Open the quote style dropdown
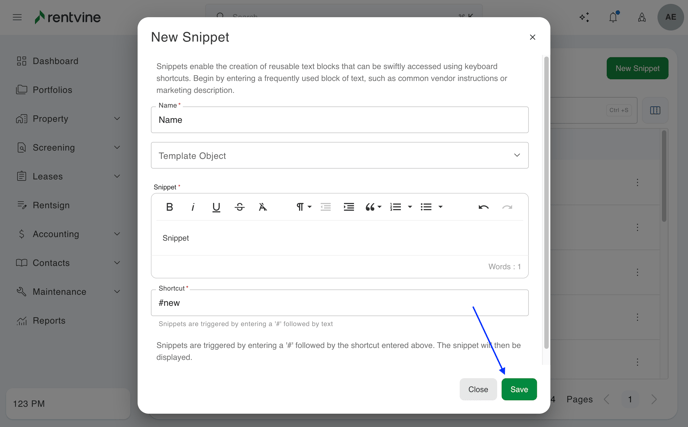 click(x=373, y=207)
